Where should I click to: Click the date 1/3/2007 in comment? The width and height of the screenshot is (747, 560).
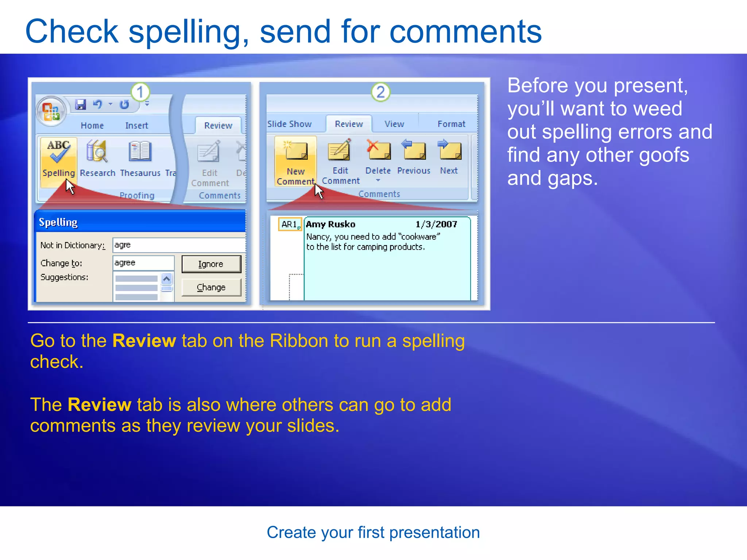pyautogui.click(x=436, y=224)
